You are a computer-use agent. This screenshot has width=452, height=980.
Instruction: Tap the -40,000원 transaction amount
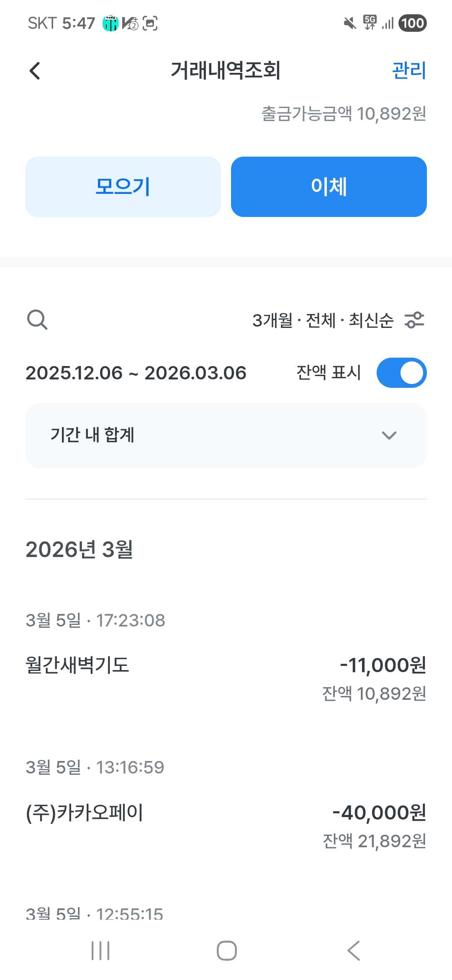point(379,812)
